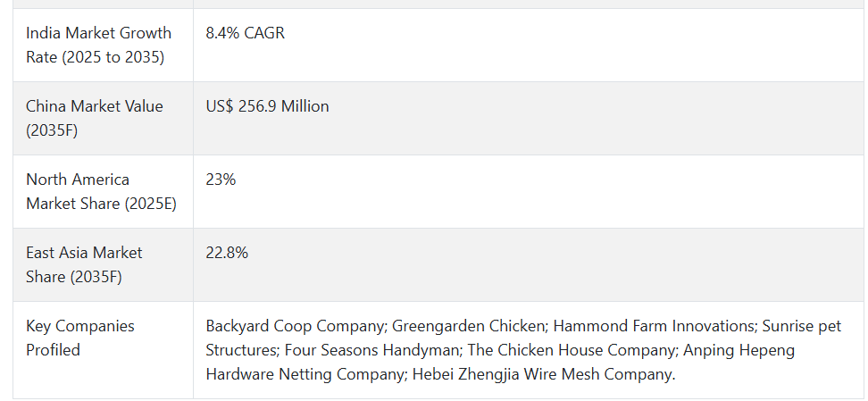Image resolution: width=868 pixels, height=401 pixels.
Task: Click Hebei Zhengjia Wire Mesh Company
Action: [x=542, y=374]
